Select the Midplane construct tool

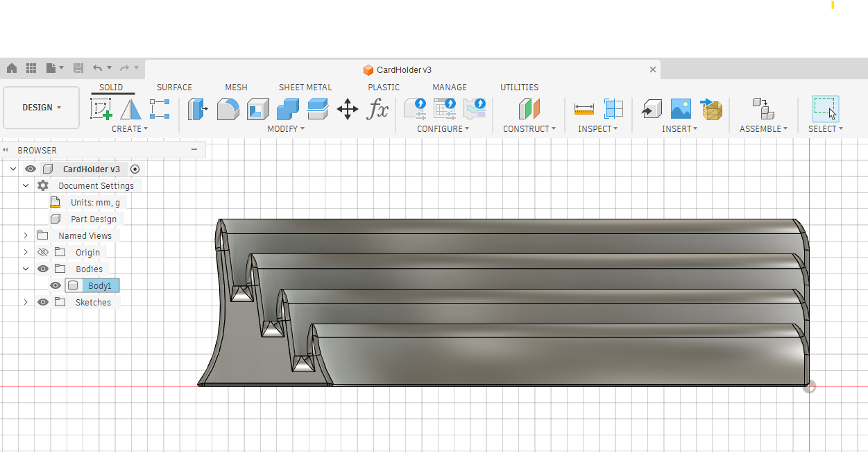coord(529,109)
